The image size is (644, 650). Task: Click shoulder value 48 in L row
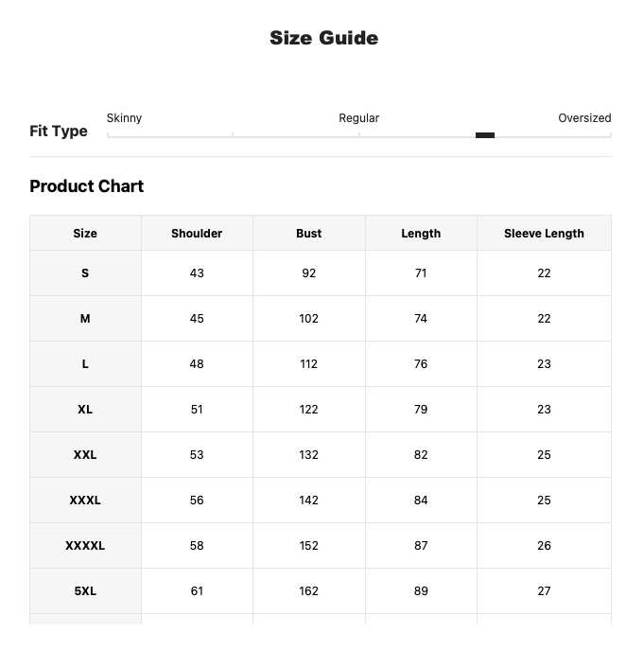click(x=197, y=364)
